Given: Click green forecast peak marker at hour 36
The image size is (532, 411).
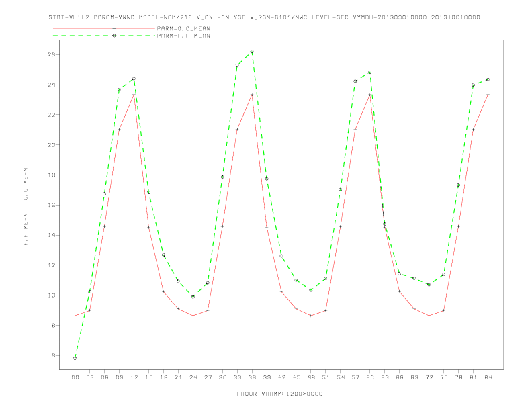Looking at the screenshot, I should click(252, 52).
